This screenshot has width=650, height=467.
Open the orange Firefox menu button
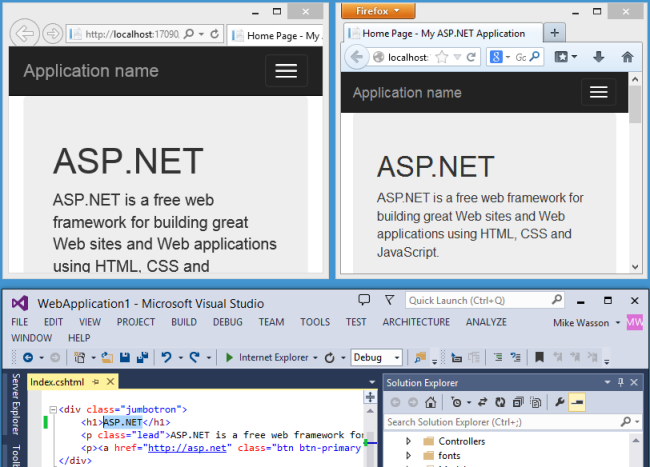pos(378,11)
